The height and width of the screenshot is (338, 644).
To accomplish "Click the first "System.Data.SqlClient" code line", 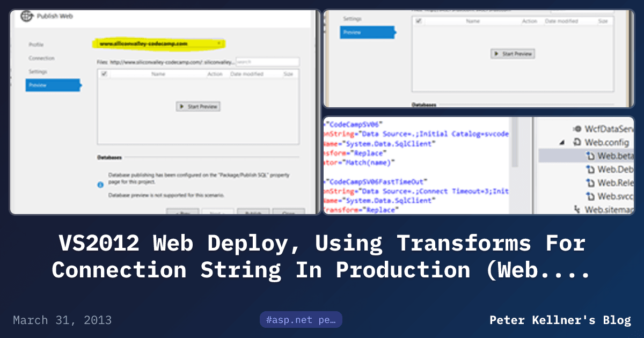I will coord(379,144).
